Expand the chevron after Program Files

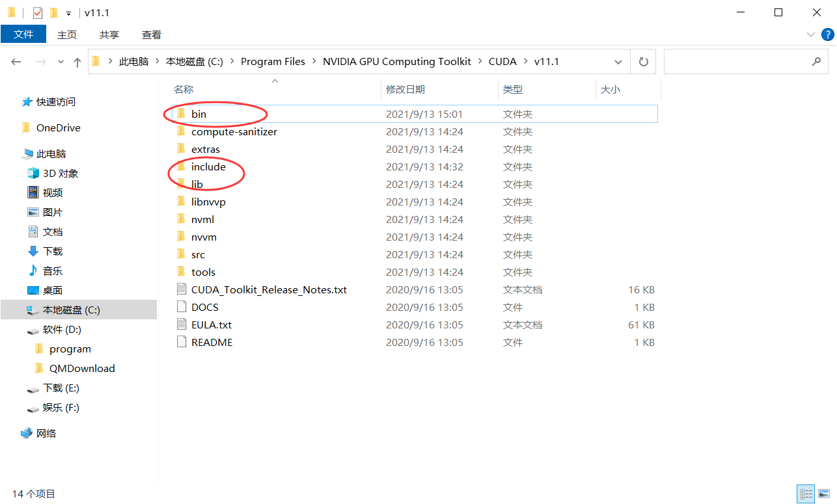(x=314, y=62)
